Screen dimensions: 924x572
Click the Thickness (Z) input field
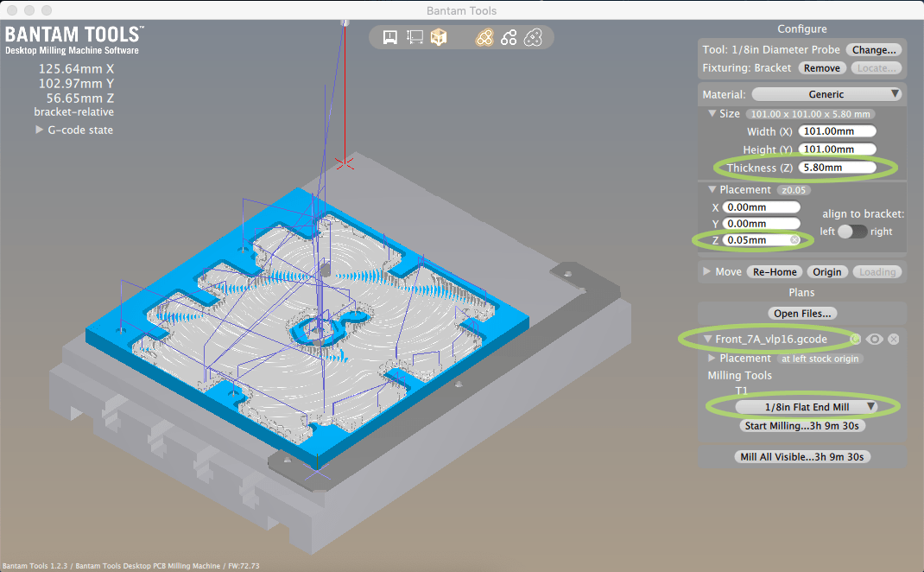pyautogui.click(x=837, y=168)
